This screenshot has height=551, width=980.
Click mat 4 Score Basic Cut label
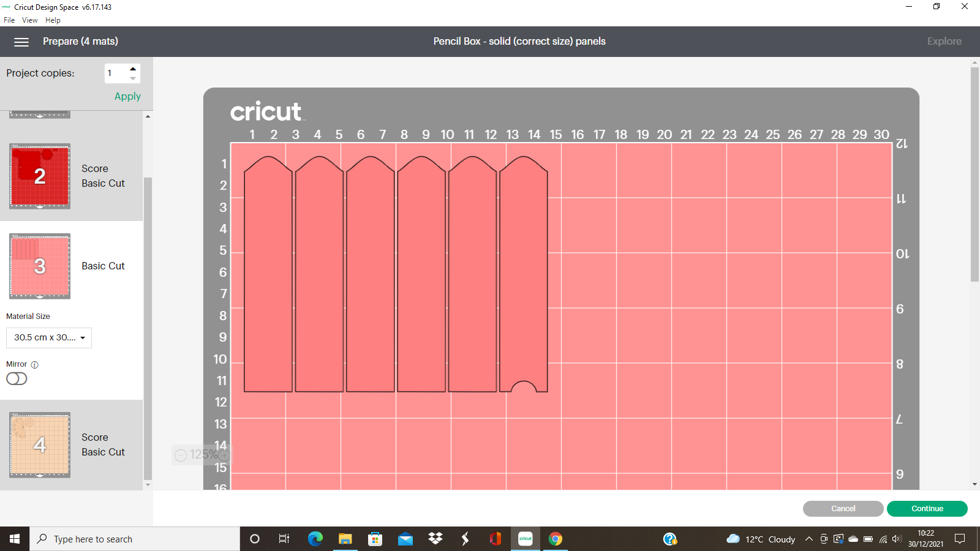[103, 445]
